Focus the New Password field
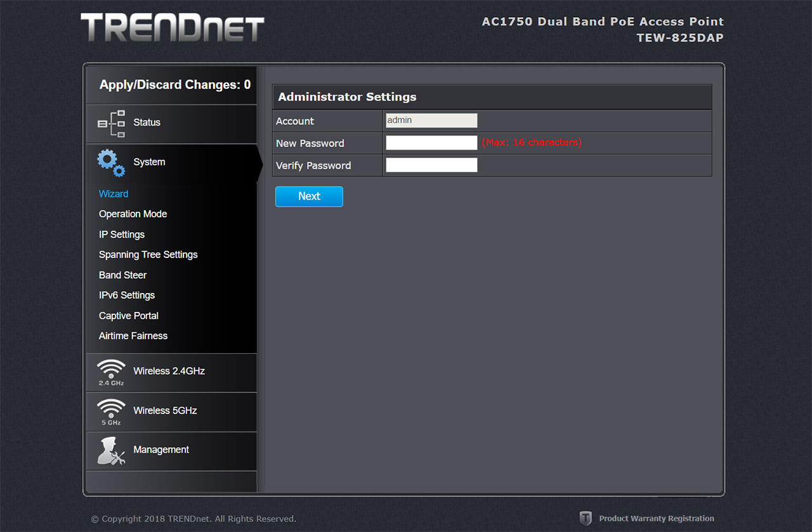 coord(431,143)
